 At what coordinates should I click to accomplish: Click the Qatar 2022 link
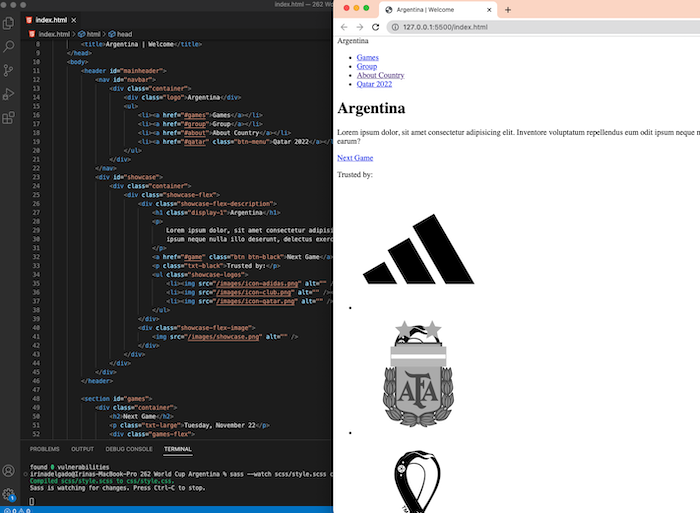pyautogui.click(x=374, y=84)
